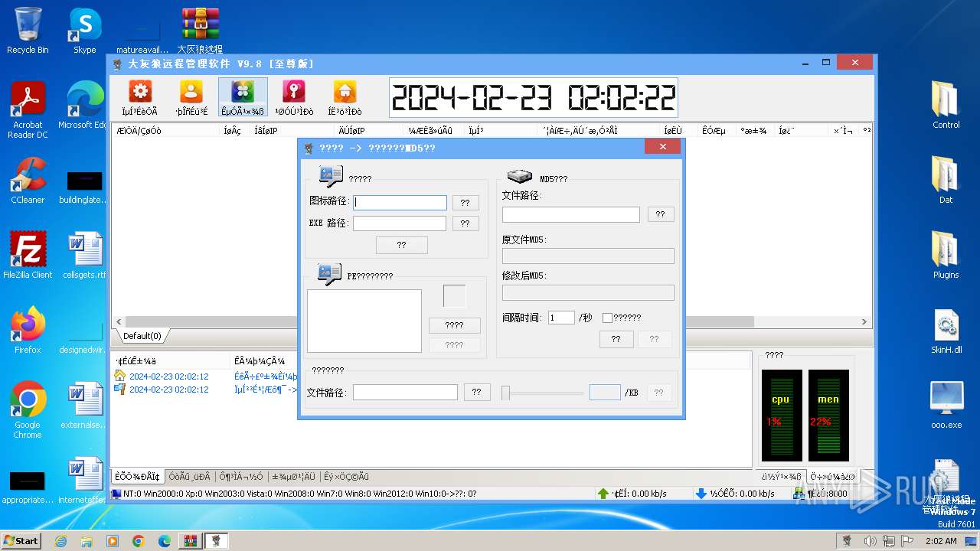The image size is (980, 551).
Task: Click into the 图标路径 input field
Action: click(x=400, y=203)
